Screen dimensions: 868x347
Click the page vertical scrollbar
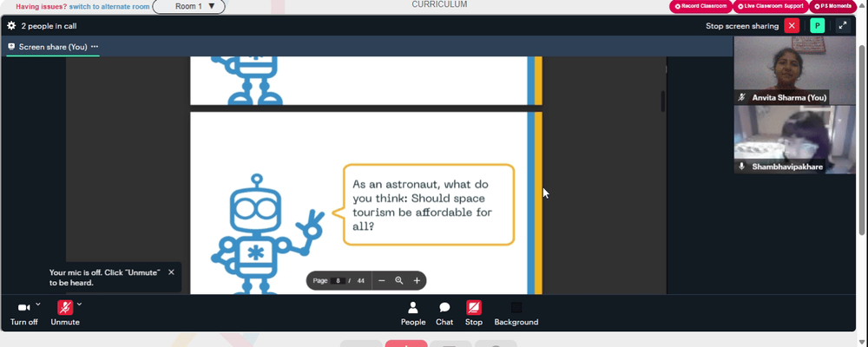click(x=861, y=138)
